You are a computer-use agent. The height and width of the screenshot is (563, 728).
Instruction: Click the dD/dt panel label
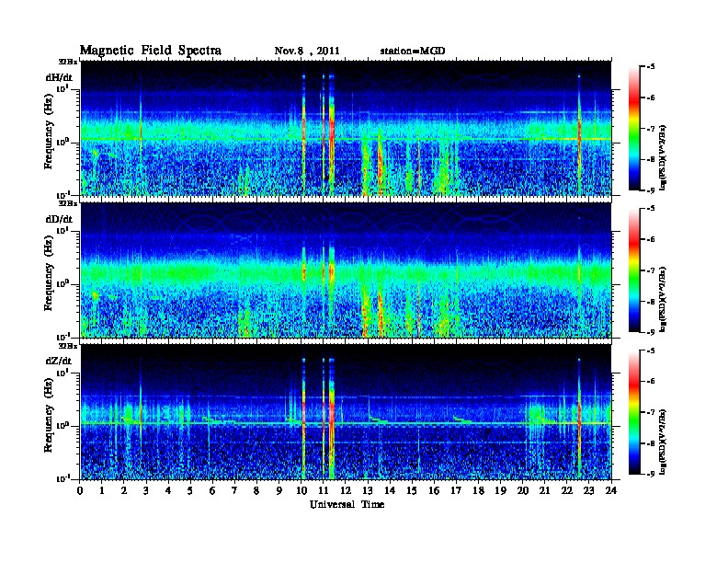pos(59,219)
